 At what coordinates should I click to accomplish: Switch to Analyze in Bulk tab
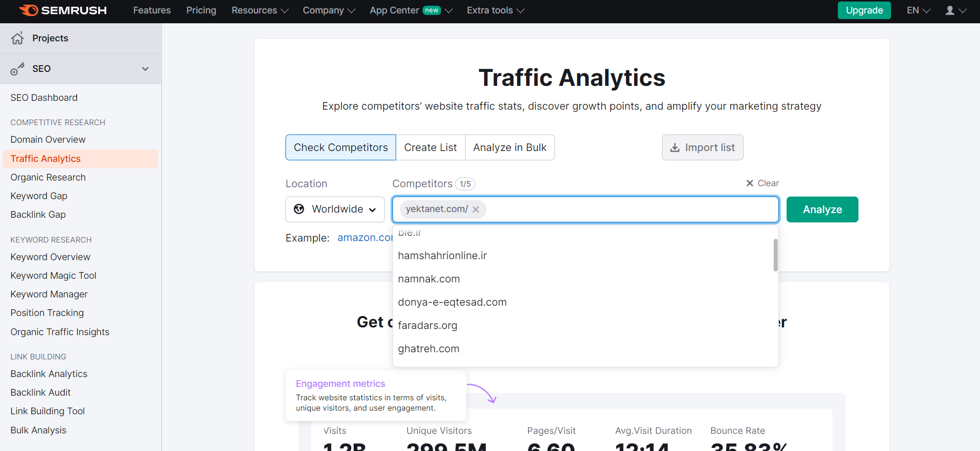pyautogui.click(x=510, y=147)
